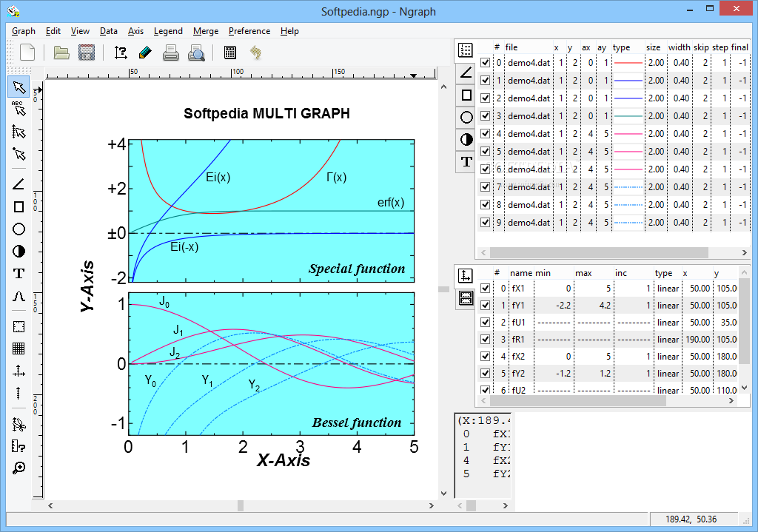Toggle checkbox for data row 3 demo4.dat
This screenshot has width=758, height=532.
(486, 116)
